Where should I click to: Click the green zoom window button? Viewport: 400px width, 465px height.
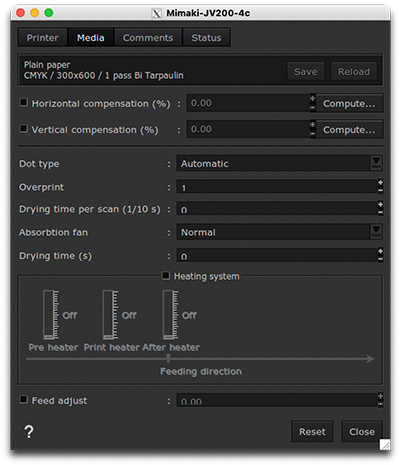[x=49, y=13]
